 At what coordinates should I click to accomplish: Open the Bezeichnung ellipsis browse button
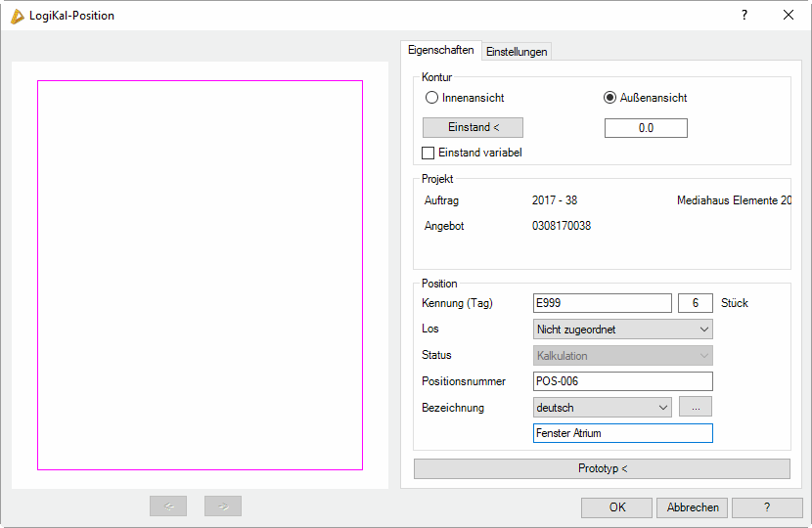(x=696, y=407)
